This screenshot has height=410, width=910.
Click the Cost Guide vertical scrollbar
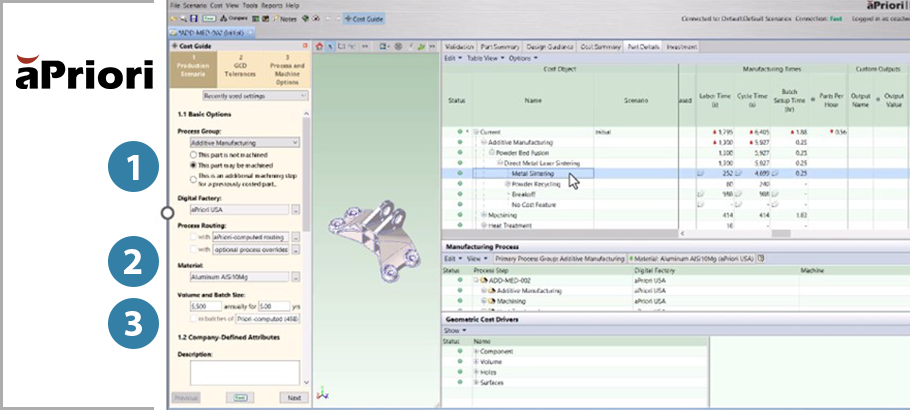pyautogui.click(x=306, y=174)
